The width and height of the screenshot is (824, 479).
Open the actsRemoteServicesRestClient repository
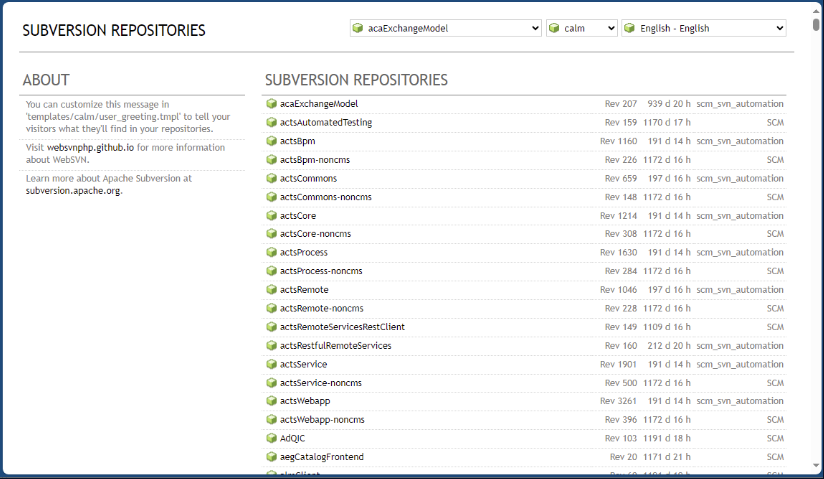pyautogui.click(x=342, y=327)
